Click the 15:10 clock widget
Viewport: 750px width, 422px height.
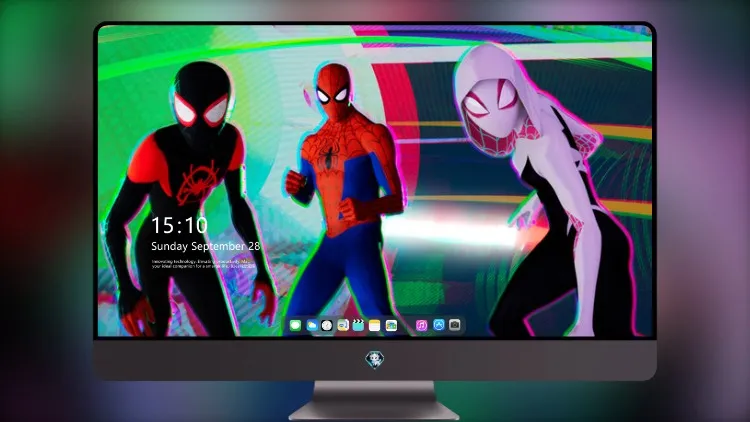tap(179, 225)
